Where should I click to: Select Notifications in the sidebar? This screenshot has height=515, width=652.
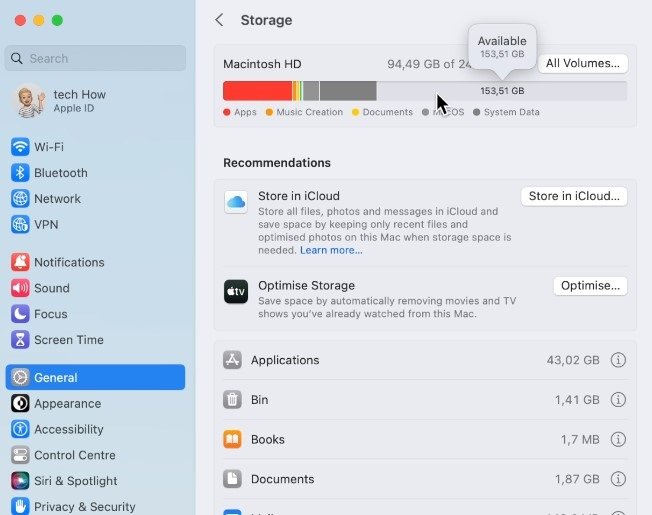[x=95, y=262]
